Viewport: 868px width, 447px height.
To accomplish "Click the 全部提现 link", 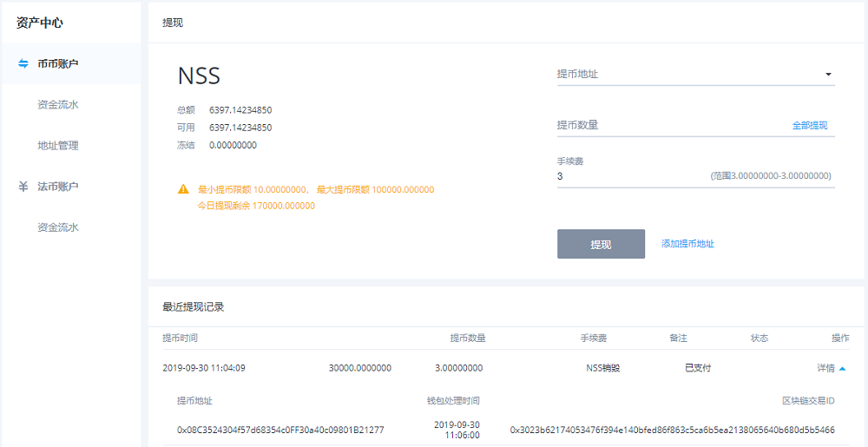I will click(x=810, y=126).
